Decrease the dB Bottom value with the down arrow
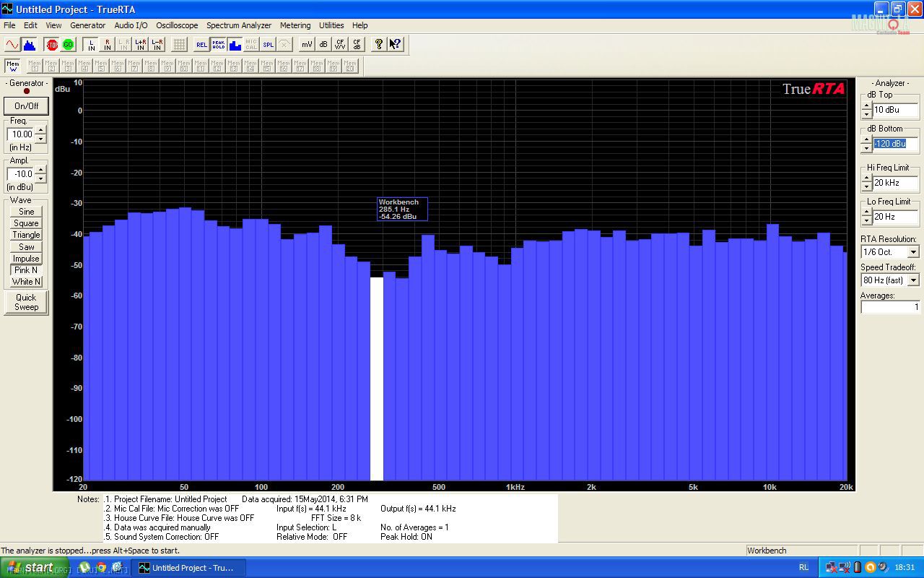Screen dimensions: 924x578 (x=866, y=148)
